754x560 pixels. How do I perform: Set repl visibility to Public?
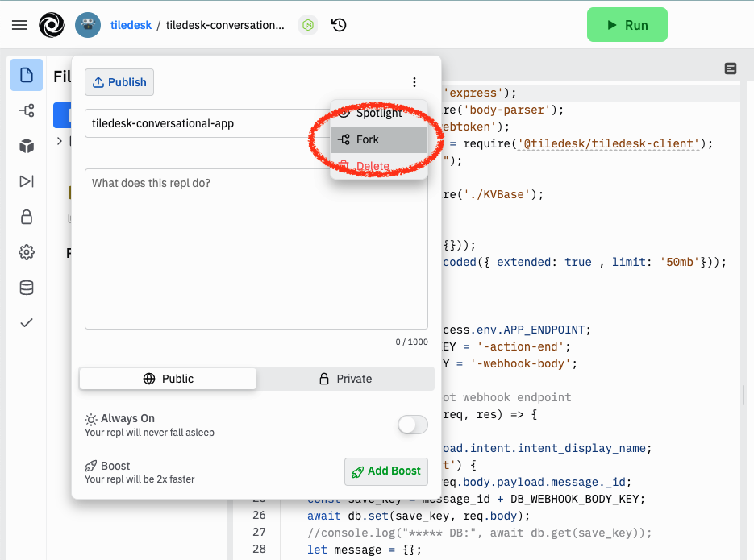click(x=169, y=379)
